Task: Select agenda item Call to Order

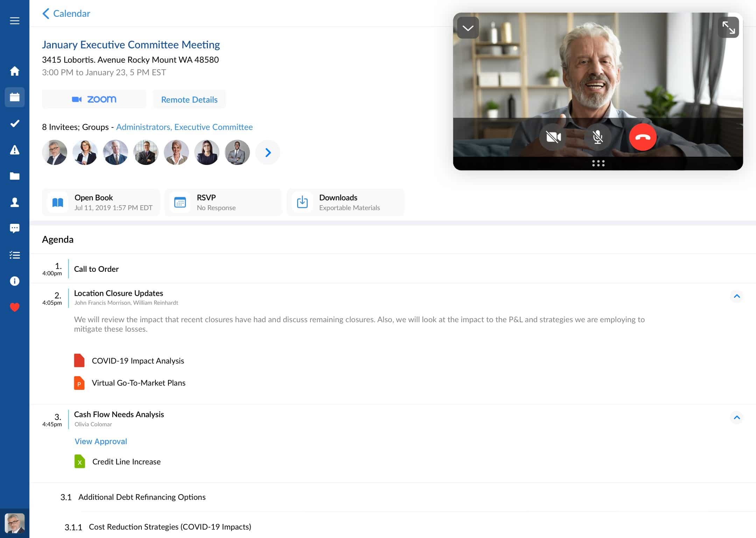Action: (x=393, y=269)
